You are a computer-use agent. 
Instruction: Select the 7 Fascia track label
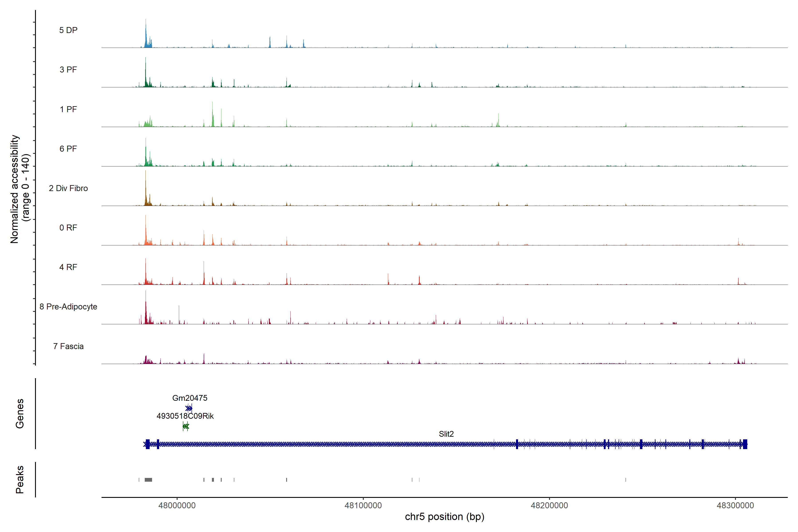pyautogui.click(x=68, y=346)
